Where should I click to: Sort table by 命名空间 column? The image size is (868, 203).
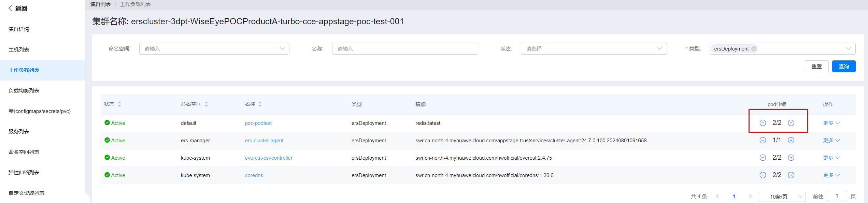point(207,104)
